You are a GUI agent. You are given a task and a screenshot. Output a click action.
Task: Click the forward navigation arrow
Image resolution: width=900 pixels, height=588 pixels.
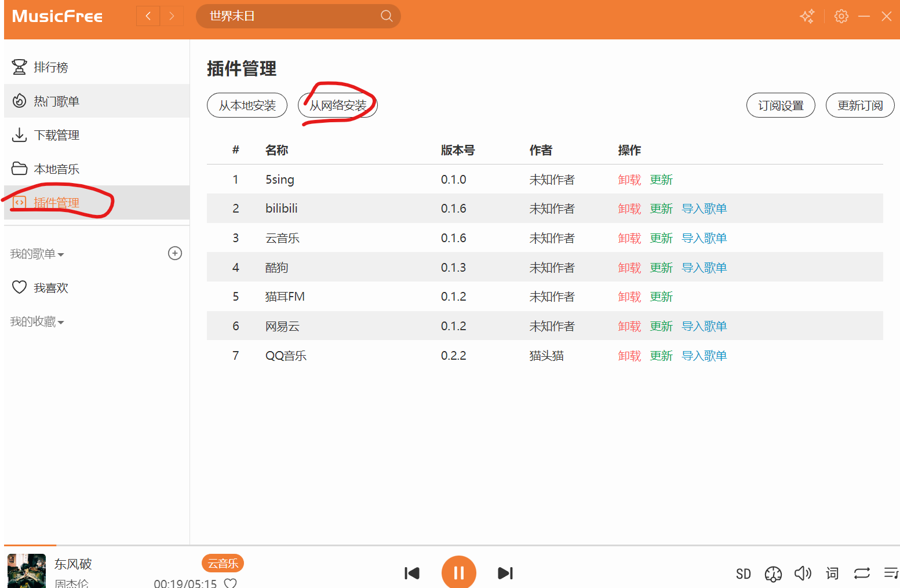pos(172,16)
